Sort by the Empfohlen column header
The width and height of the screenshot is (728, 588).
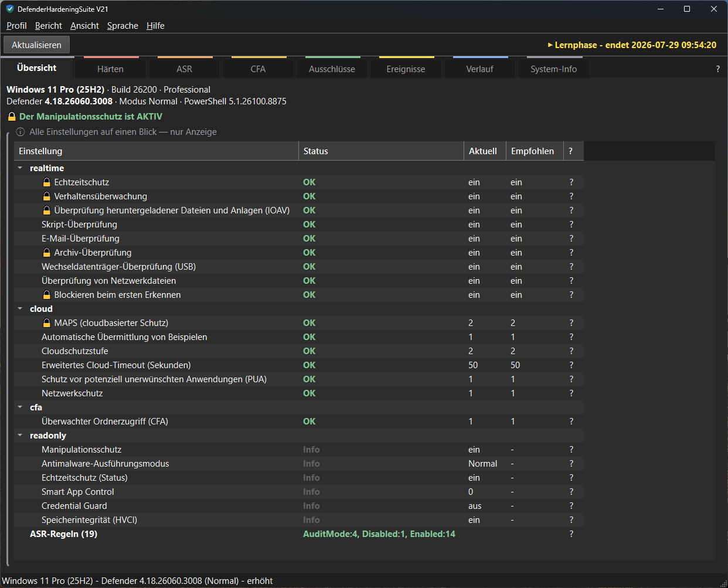click(532, 151)
